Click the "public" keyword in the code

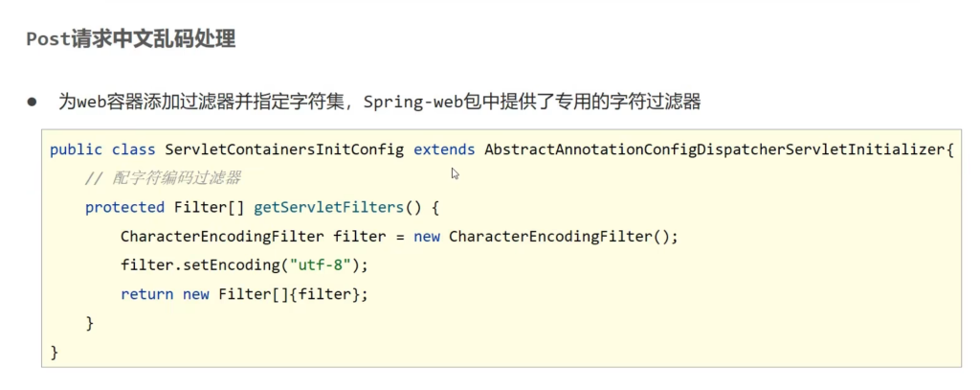[x=76, y=149]
